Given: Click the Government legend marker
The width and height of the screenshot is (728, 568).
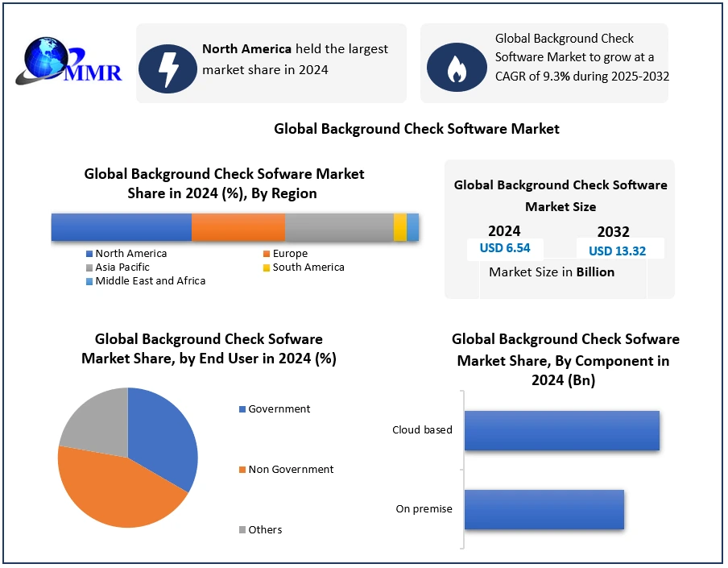Looking at the screenshot, I should [242, 409].
